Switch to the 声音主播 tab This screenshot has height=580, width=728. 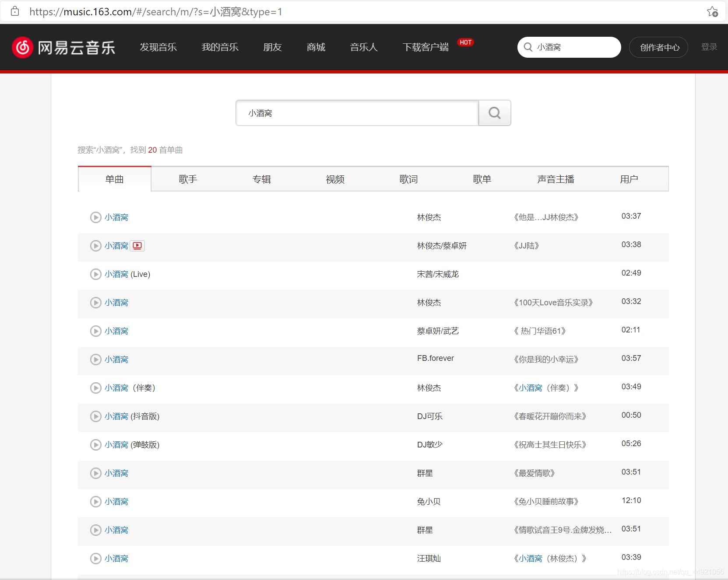coord(556,179)
